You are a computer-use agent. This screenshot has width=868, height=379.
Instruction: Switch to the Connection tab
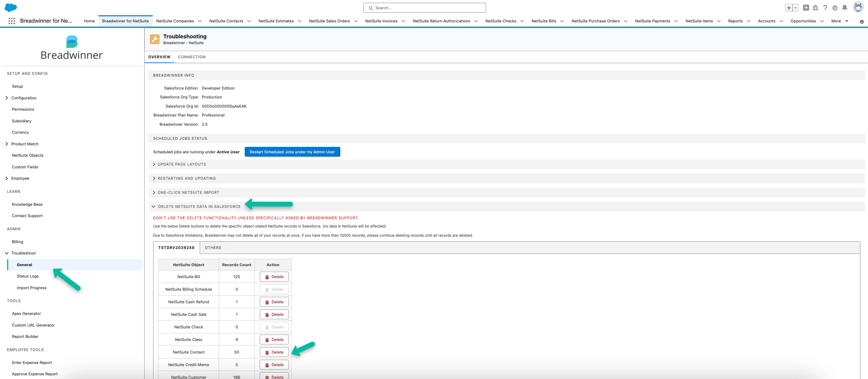point(192,57)
